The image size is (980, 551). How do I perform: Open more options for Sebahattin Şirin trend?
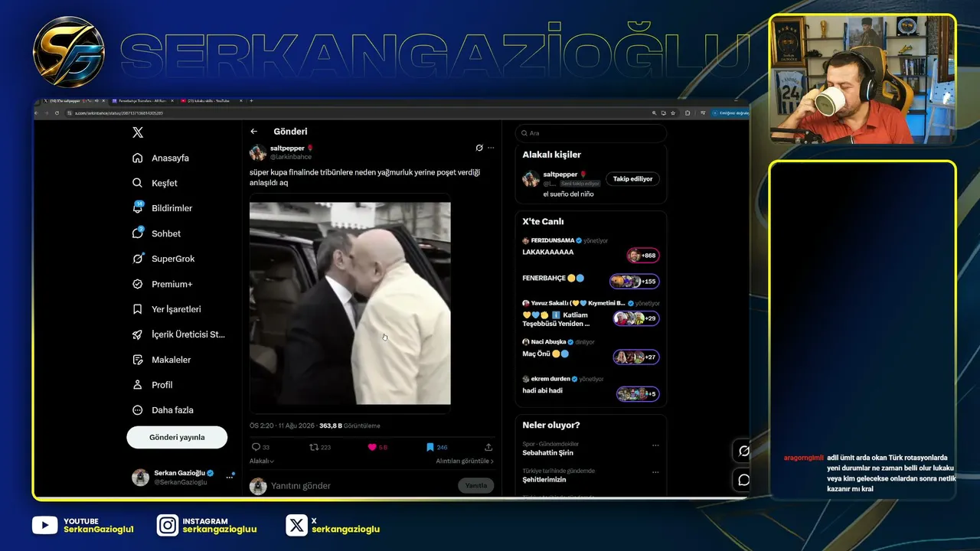[655, 445]
